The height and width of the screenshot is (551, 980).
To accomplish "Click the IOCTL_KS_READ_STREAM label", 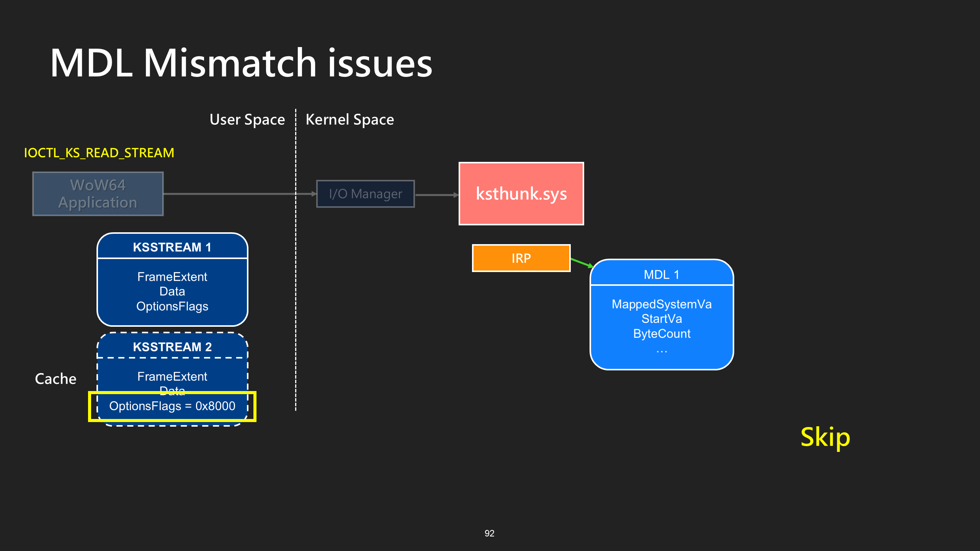I will pyautogui.click(x=99, y=153).
